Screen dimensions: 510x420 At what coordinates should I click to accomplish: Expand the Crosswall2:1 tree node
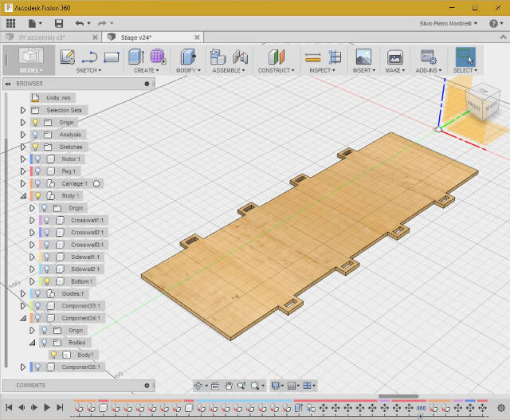pyautogui.click(x=32, y=233)
